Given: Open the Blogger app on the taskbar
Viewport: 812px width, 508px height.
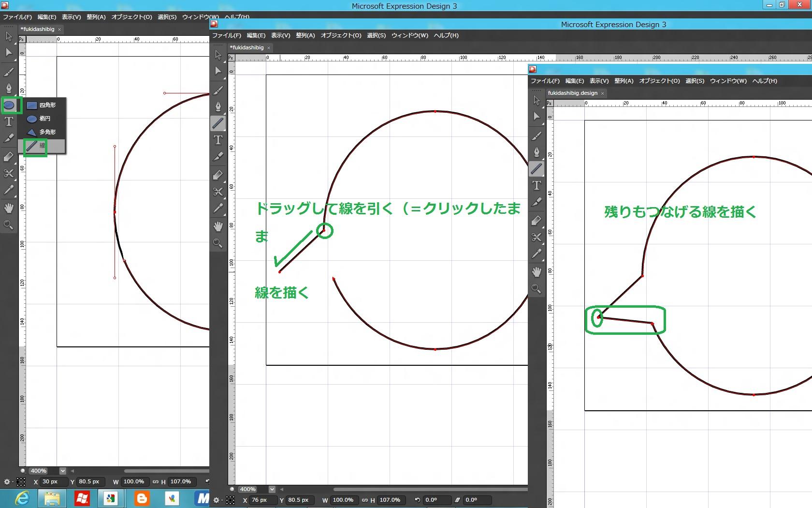Looking at the screenshot, I should click(142, 498).
